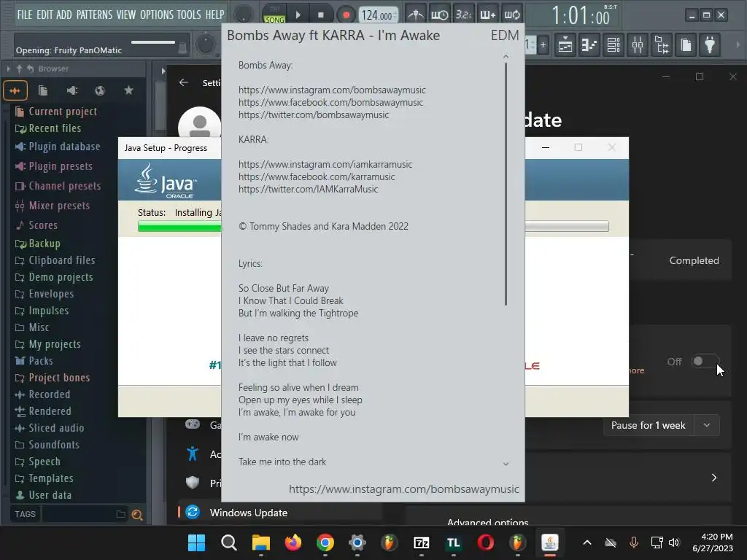
Task: Arm recording with the record button
Action: click(347, 15)
